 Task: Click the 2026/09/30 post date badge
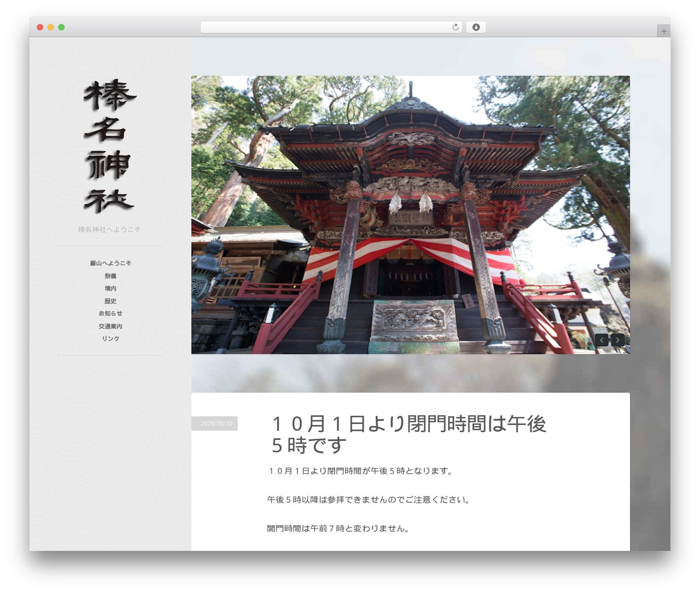pos(214,423)
